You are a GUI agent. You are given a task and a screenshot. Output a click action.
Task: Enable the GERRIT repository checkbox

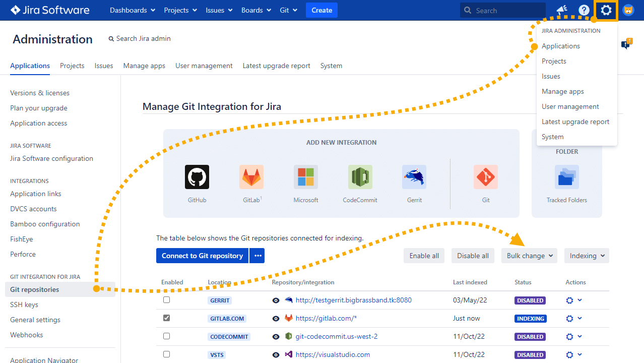pyautogui.click(x=166, y=300)
